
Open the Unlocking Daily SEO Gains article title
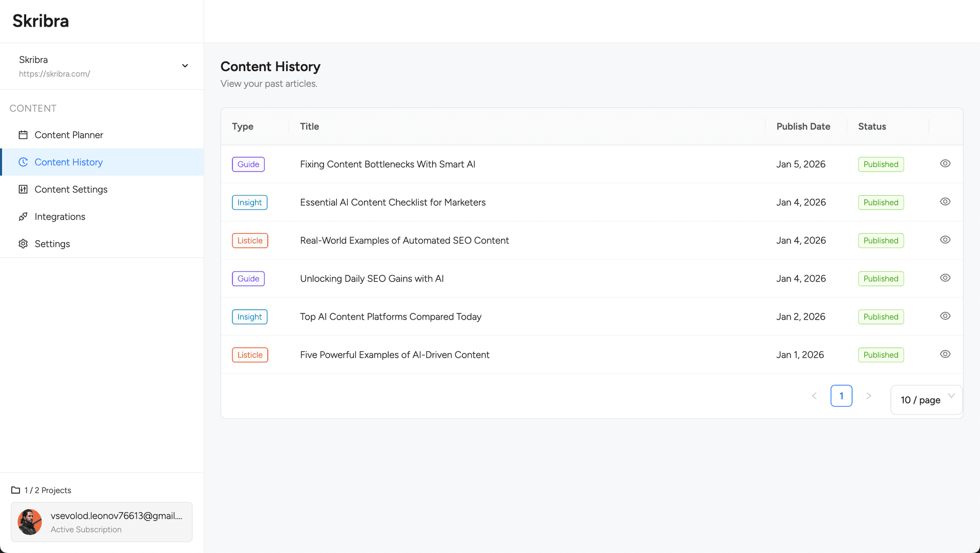coord(372,279)
